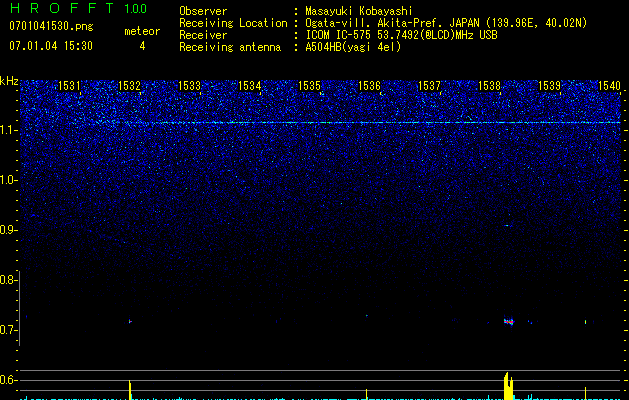629x400 pixels.
Task: Click the 1534 time marker
Action: coord(250,85)
